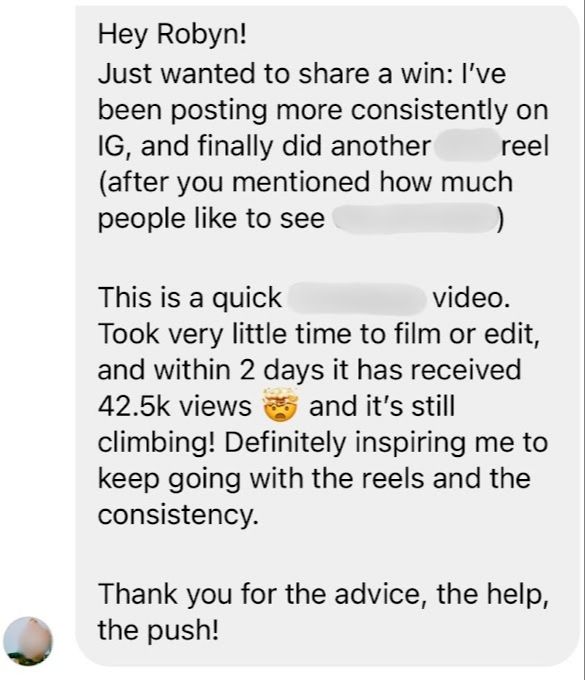Click the word 'reel' after the blur
This screenshot has width=585, height=680.
pos(525,146)
